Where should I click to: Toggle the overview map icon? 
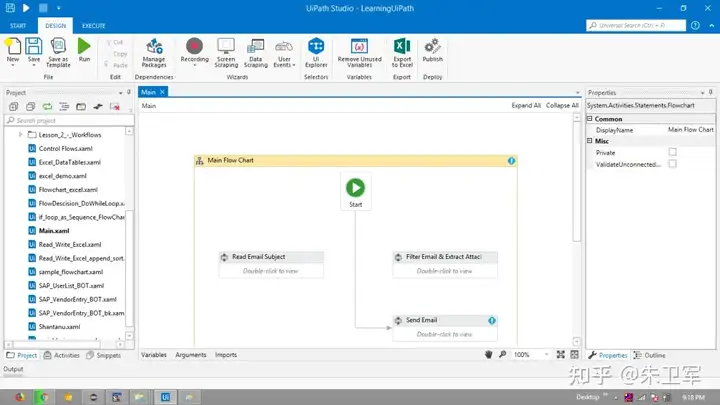[x=574, y=354]
